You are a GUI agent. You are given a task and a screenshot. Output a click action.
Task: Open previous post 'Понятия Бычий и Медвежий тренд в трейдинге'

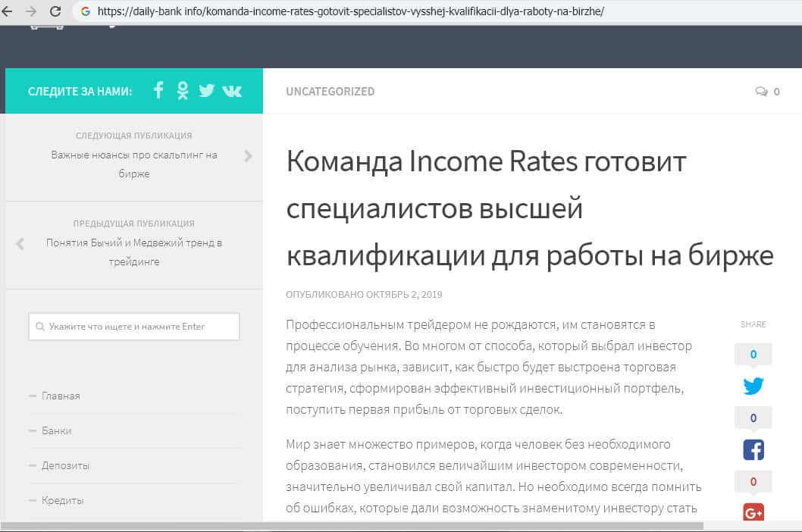134,252
